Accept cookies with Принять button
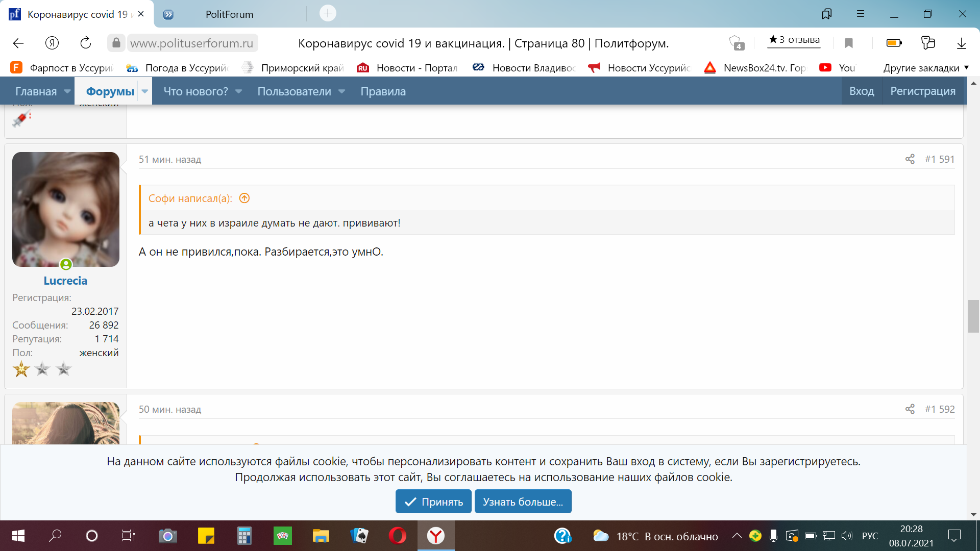This screenshot has width=980, height=551. 433,502
